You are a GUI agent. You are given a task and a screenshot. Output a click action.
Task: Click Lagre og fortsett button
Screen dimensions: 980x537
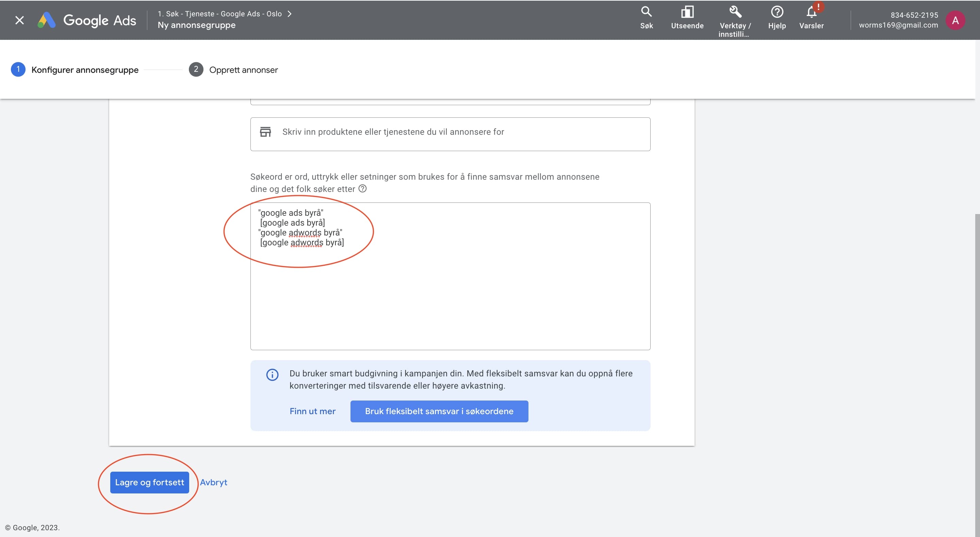pos(149,482)
